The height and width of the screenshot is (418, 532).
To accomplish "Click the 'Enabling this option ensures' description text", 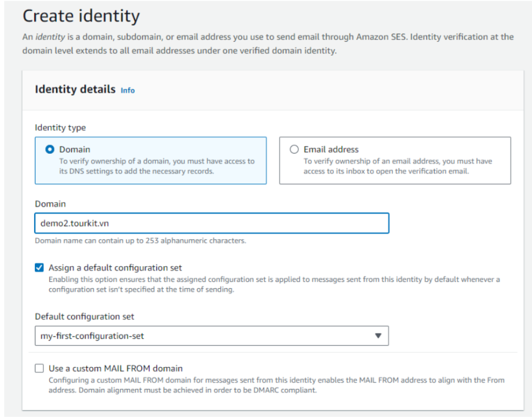I will [x=274, y=284].
